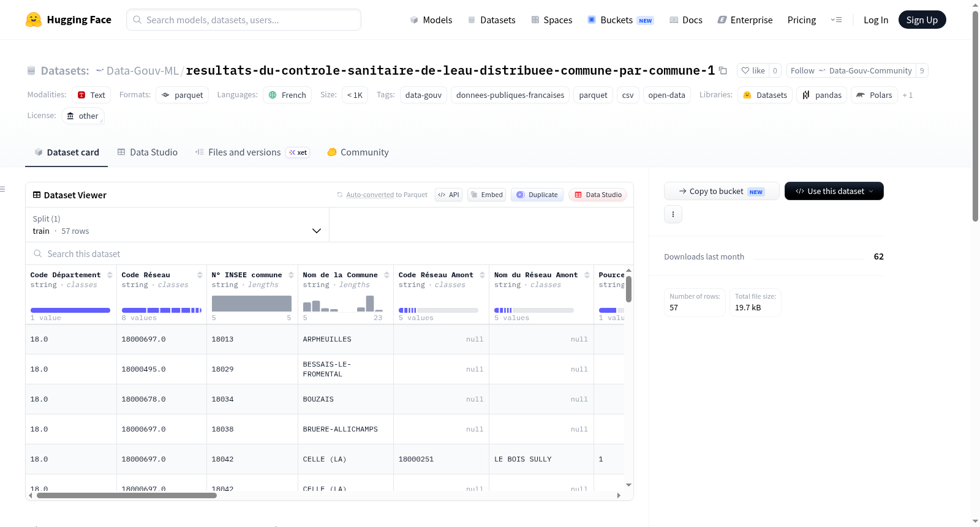Sort by Code Département column arrows

[110, 275]
